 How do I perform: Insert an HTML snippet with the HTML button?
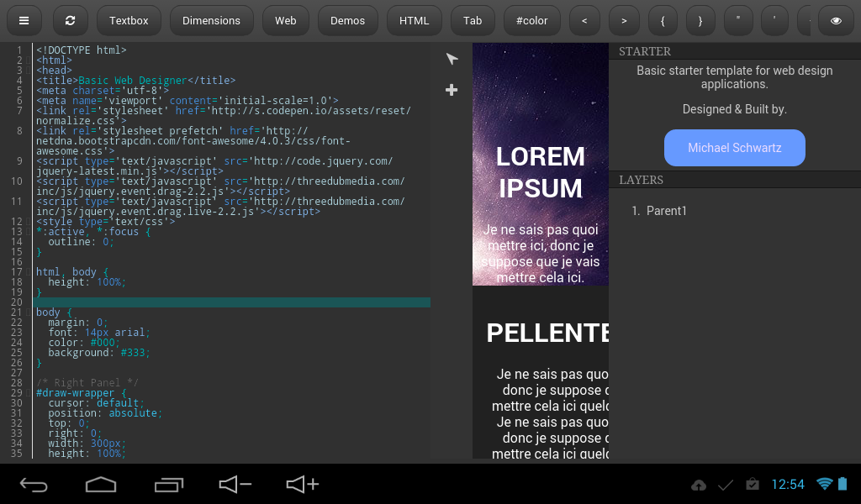414,20
